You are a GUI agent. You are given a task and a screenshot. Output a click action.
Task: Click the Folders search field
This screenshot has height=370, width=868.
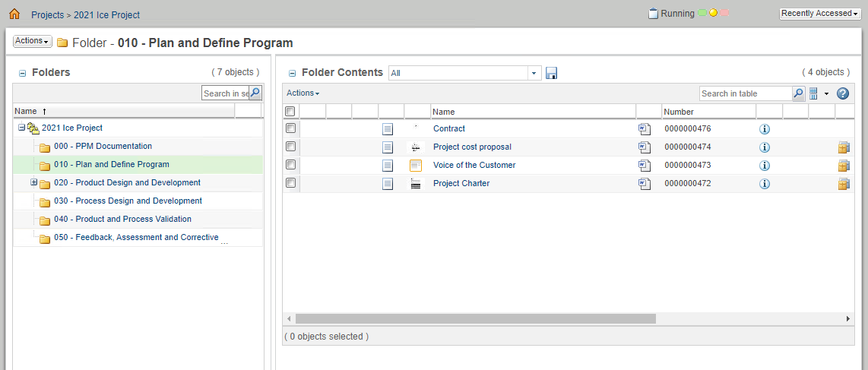pos(225,93)
